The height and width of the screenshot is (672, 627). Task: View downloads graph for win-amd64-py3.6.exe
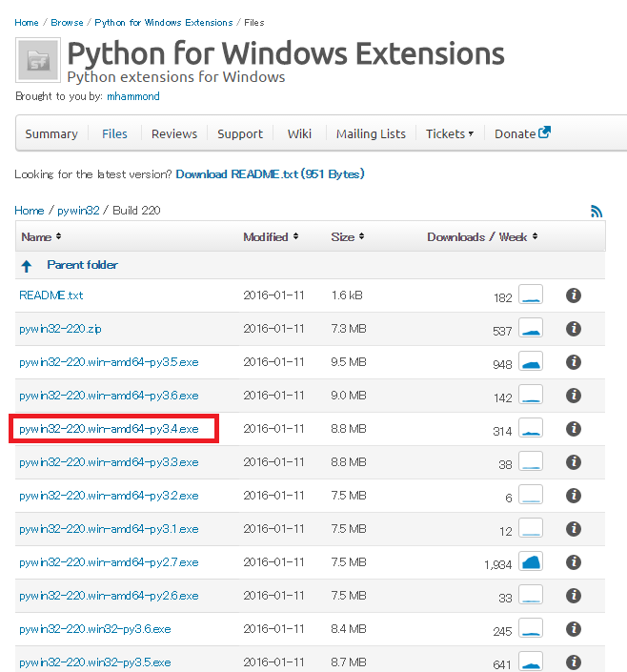click(x=531, y=395)
